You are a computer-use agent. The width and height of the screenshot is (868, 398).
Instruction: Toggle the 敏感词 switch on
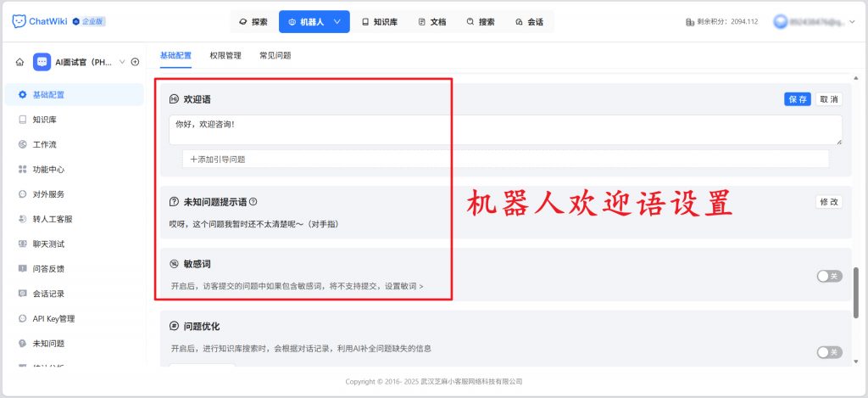pyautogui.click(x=829, y=276)
